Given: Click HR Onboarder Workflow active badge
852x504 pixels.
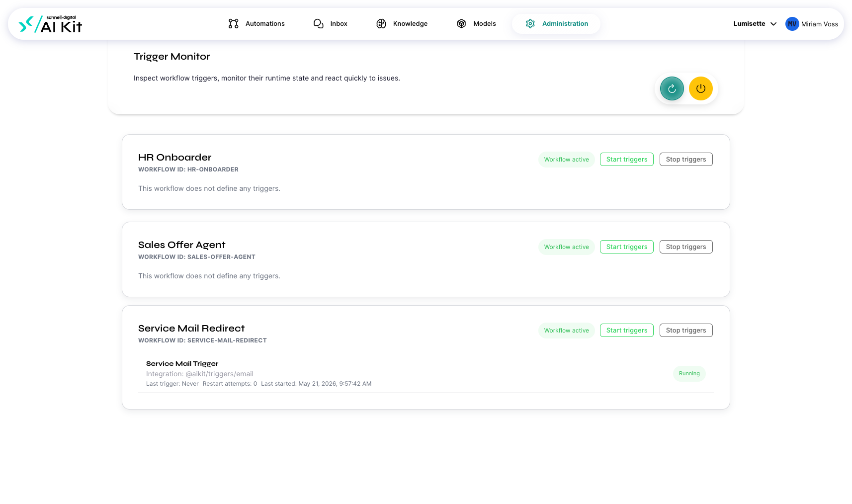Looking at the screenshot, I should (567, 160).
